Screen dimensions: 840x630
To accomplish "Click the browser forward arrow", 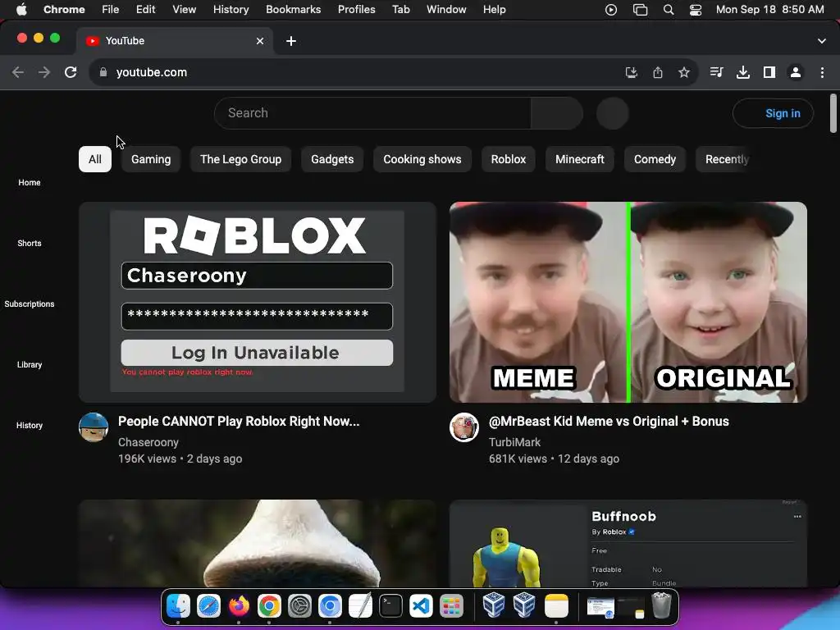I will 44,72.
